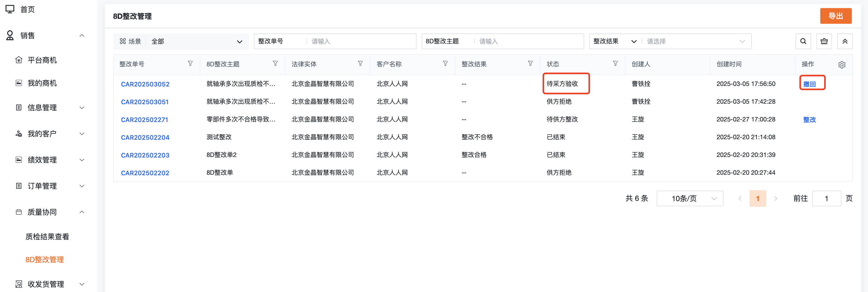Screen dimensions: 868x292
Task: Collapse the 销售 menu chevron
Action: click(82, 36)
